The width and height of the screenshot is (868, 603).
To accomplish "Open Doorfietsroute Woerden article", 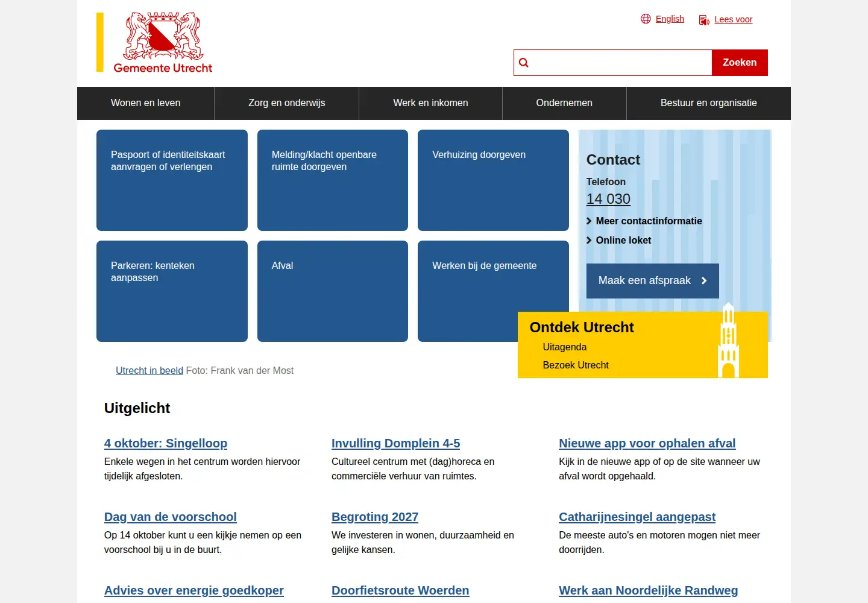I will click(400, 591).
